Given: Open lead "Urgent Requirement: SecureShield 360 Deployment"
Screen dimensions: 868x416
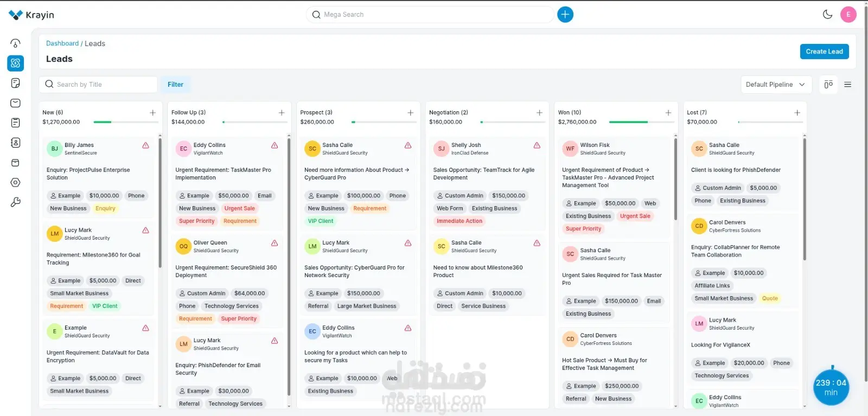Looking at the screenshot, I should click(226, 272).
